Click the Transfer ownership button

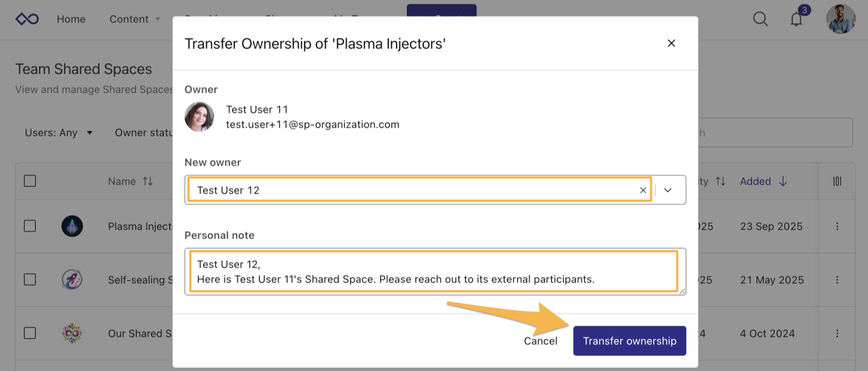pos(629,341)
